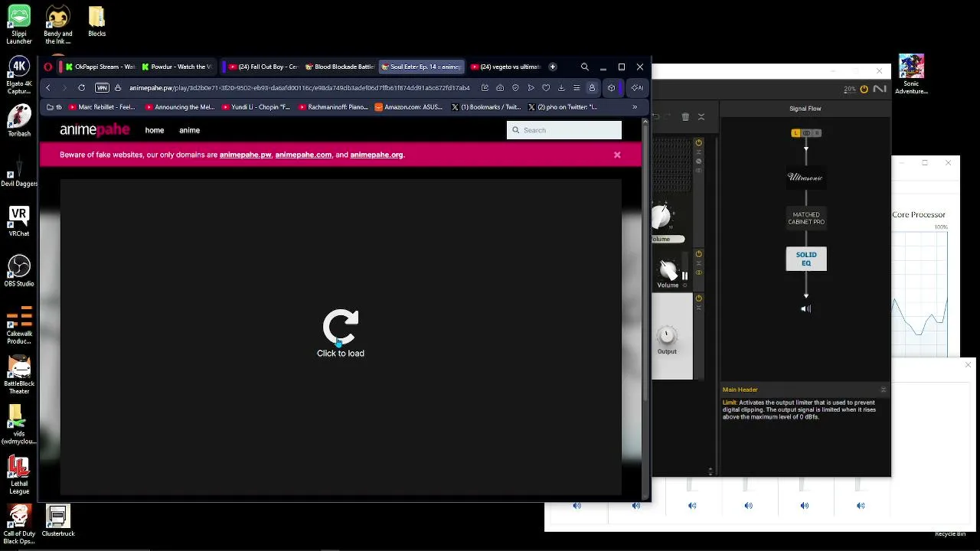The image size is (980, 551).
Task: Collapse the Main Header info panel
Action: click(883, 390)
